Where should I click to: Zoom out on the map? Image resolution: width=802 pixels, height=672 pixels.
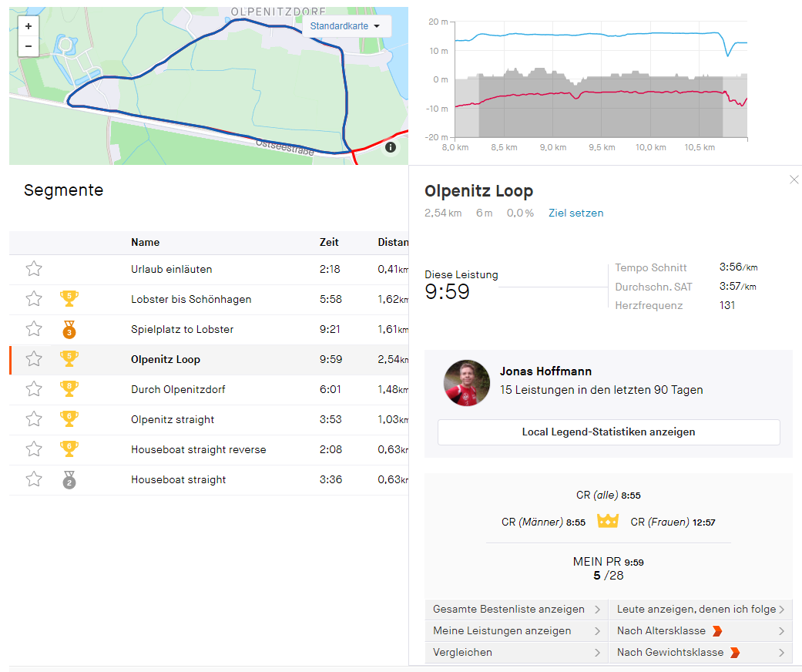pos(28,46)
